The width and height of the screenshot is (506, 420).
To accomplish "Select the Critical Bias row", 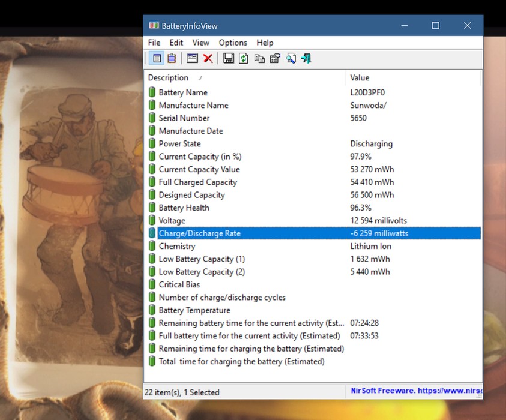I will [314, 284].
